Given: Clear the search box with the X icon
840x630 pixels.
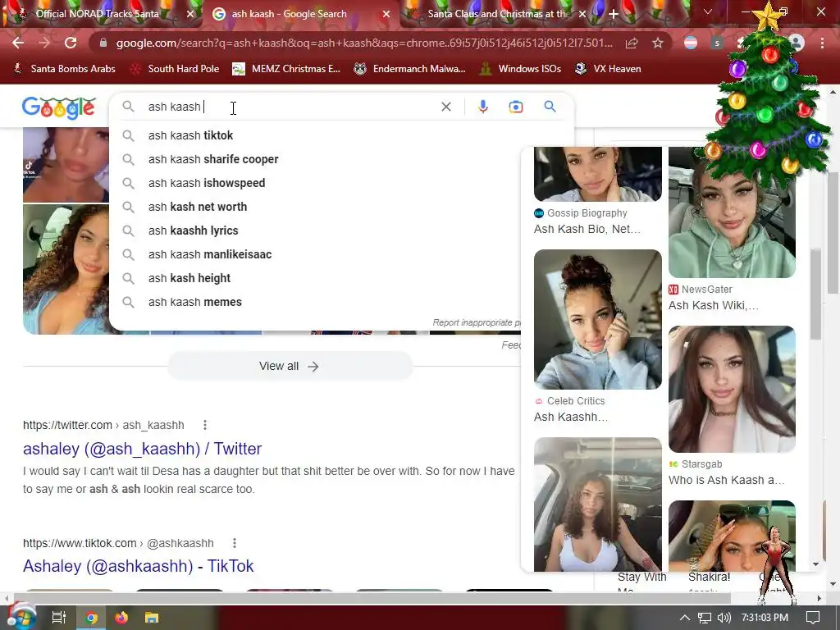Looking at the screenshot, I should pos(445,107).
